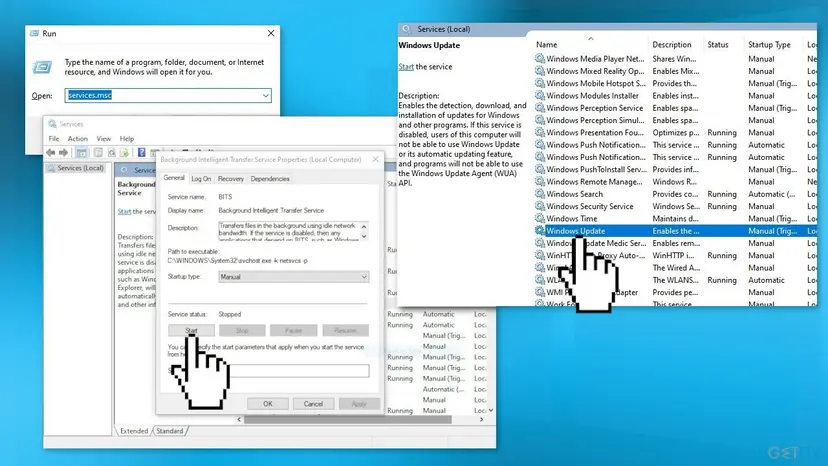This screenshot has width=828, height=466.
Task: Open the Help menu in Services
Action: (x=127, y=138)
